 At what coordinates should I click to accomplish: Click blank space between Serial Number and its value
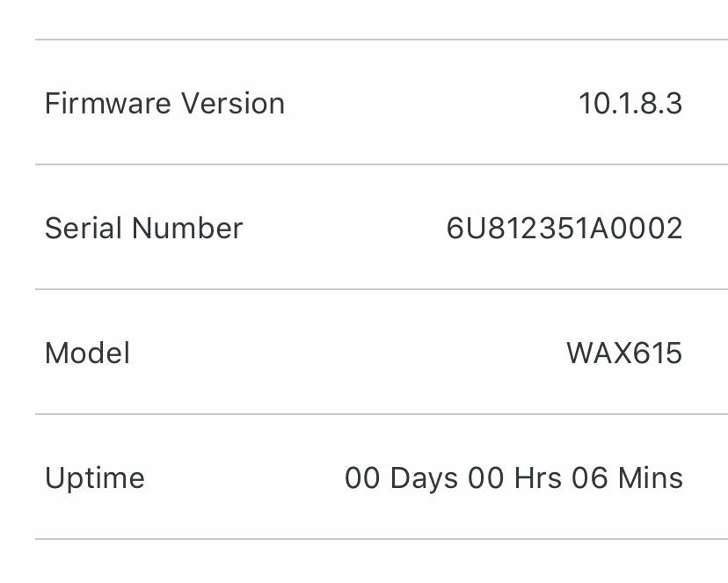pyautogui.click(x=345, y=228)
